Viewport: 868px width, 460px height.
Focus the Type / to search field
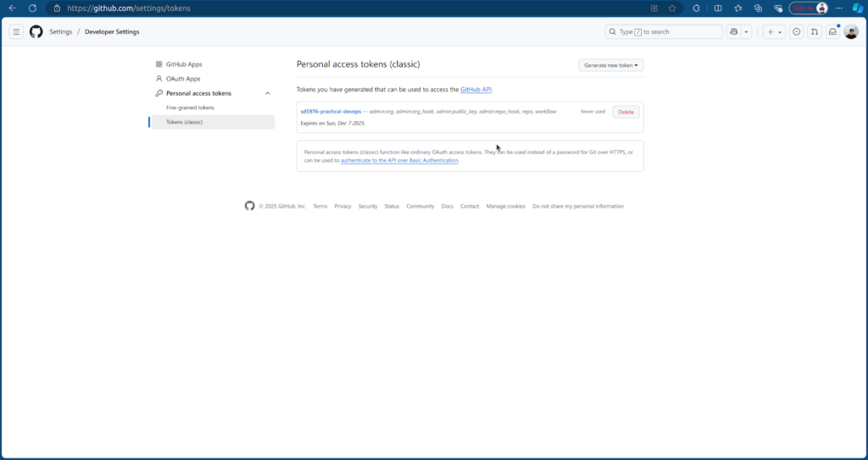point(664,31)
